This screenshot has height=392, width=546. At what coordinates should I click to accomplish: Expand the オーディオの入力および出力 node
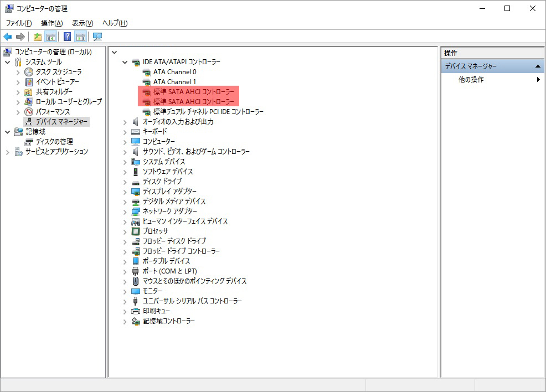125,122
